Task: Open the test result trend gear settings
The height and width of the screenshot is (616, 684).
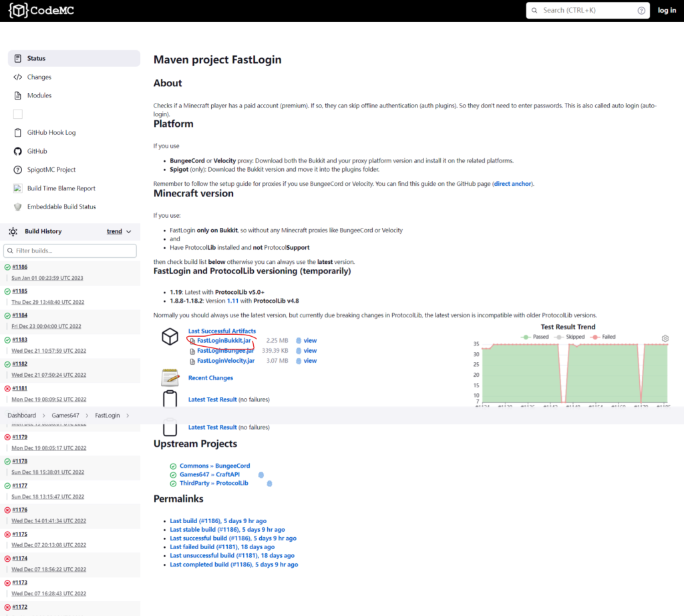Action: (665, 339)
